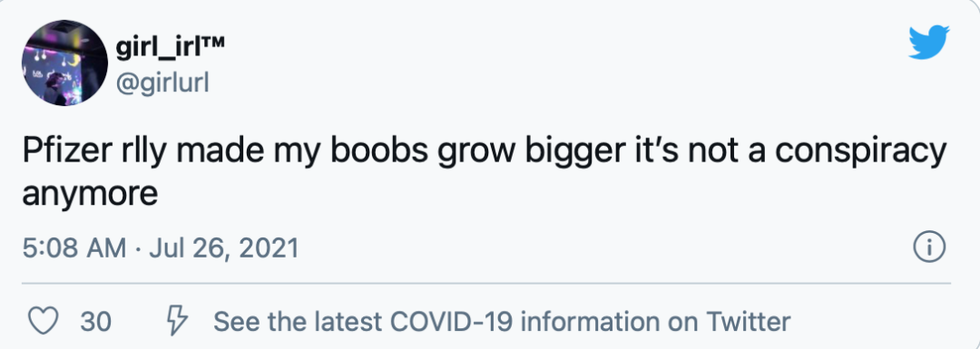The image size is (980, 349).
Task: Open See the latest COVID-19 information link
Action: click(502, 322)
